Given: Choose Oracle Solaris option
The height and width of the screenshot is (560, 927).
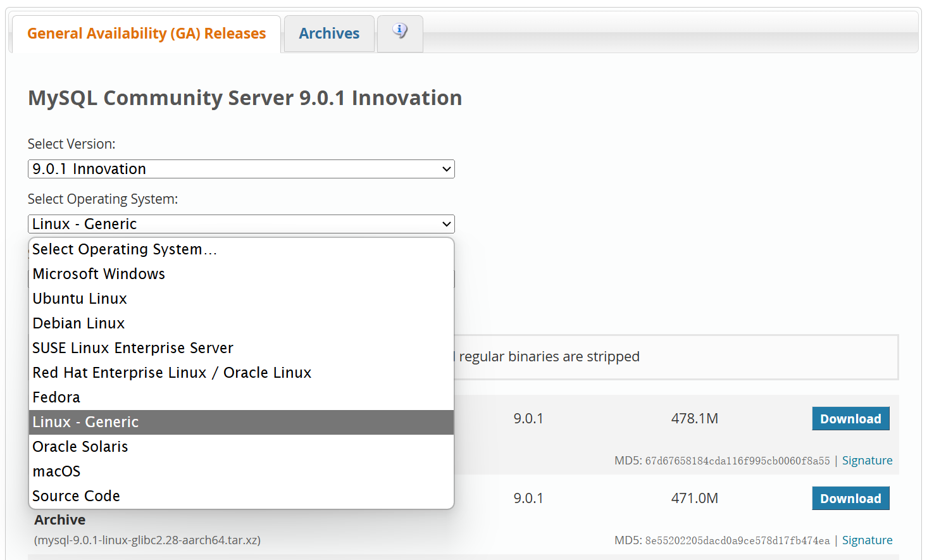Looking at the screenshot, I should pos(241,447).
